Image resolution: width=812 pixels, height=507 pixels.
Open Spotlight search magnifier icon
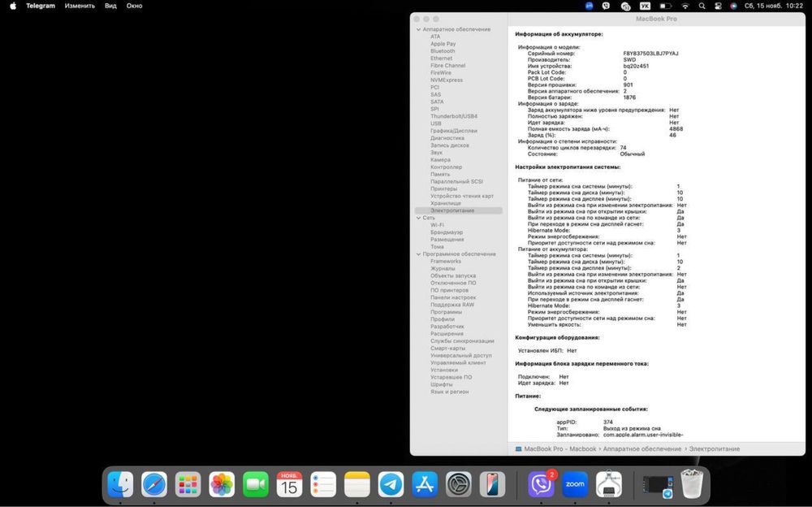(x=702, y=6)
